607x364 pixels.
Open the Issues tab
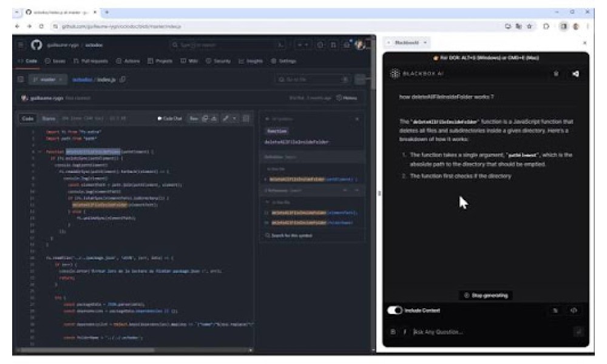pos(55,61)
